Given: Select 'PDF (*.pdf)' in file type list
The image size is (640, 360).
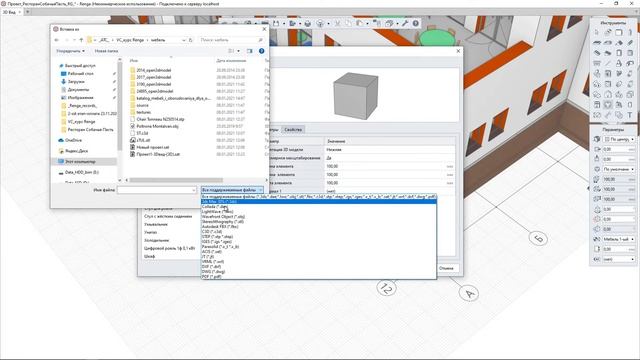Looking at the screenshot, I should (318, 276).
